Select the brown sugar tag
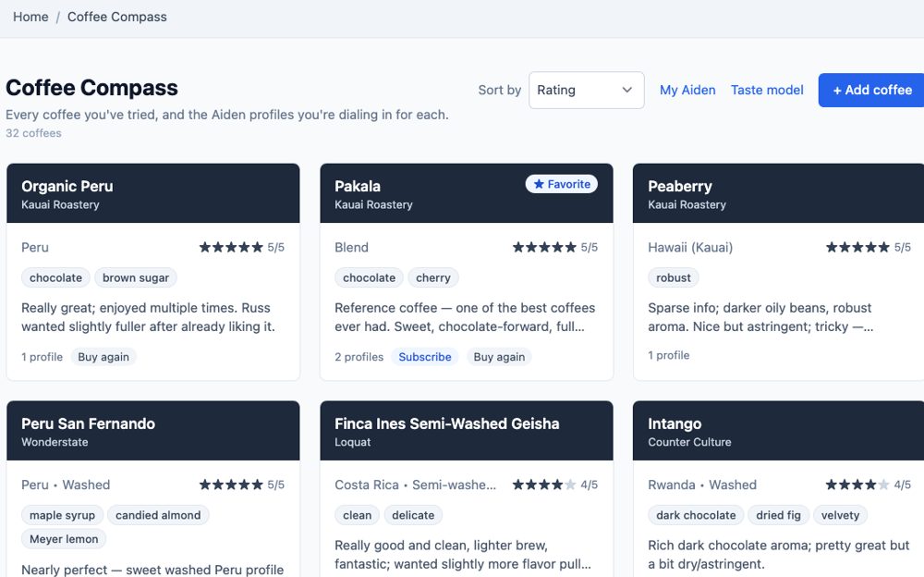 [136, 278]
